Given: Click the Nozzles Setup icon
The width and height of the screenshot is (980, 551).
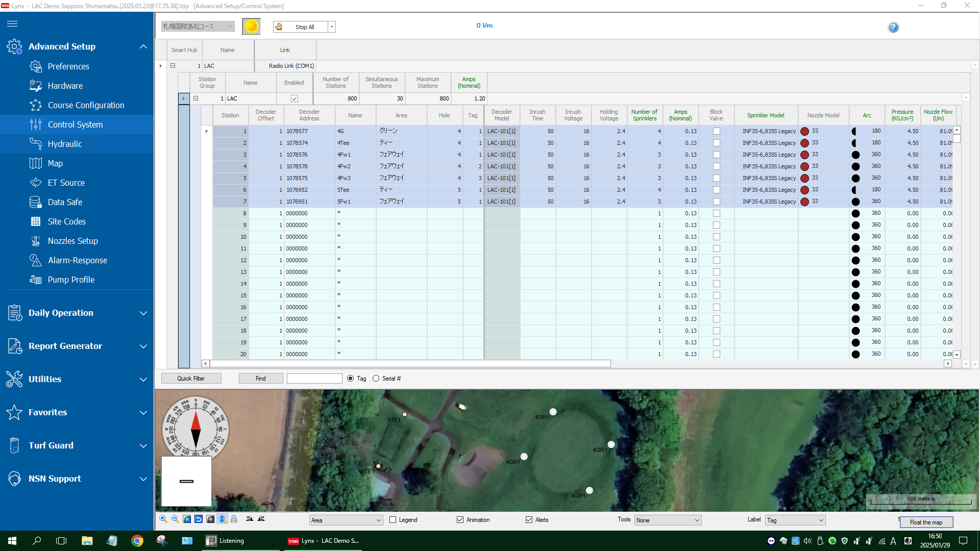Looking at the screenshot, I should click(36, 241).
